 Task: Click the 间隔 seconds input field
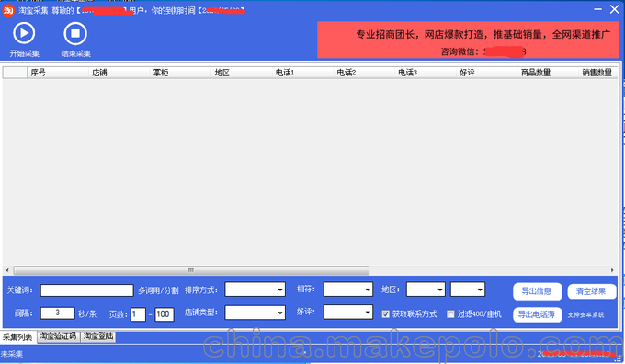coord(57,313)
